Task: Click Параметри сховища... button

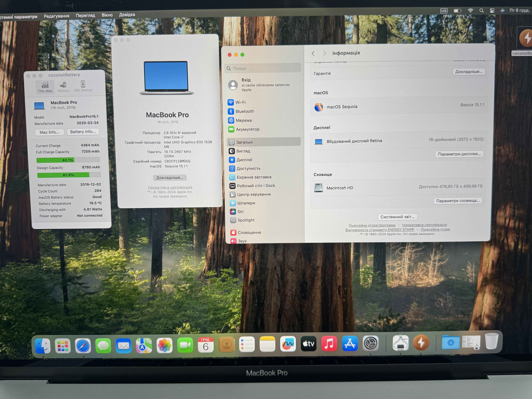Action: (457, 201)
